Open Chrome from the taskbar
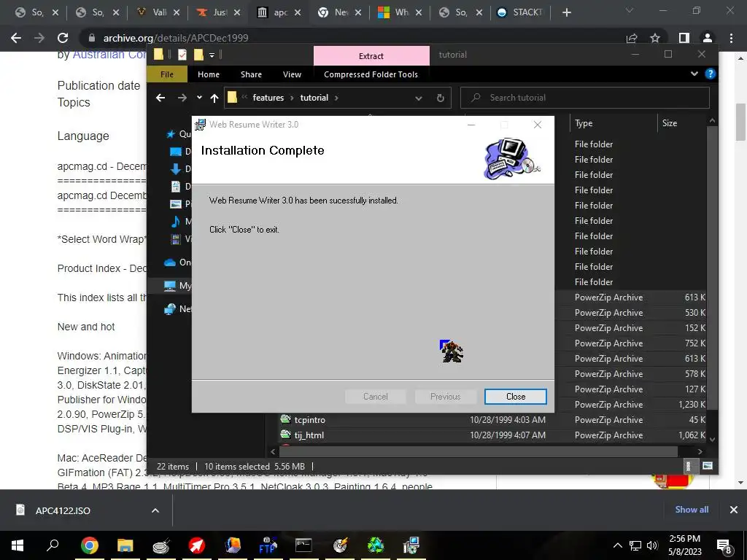 [90, 545]
